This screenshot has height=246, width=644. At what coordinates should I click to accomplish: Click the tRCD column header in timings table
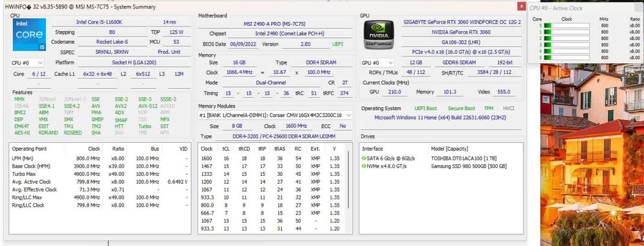pyautogui.click(x=243, y=149)
